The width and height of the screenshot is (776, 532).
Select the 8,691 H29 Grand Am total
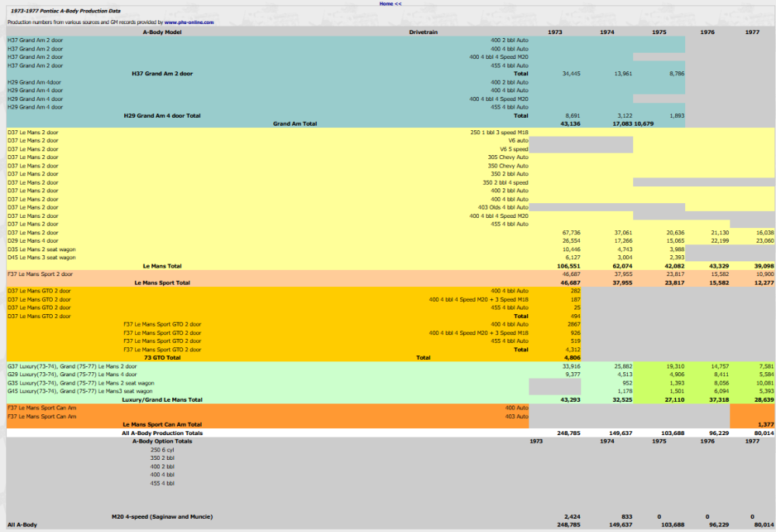[573, 116]
